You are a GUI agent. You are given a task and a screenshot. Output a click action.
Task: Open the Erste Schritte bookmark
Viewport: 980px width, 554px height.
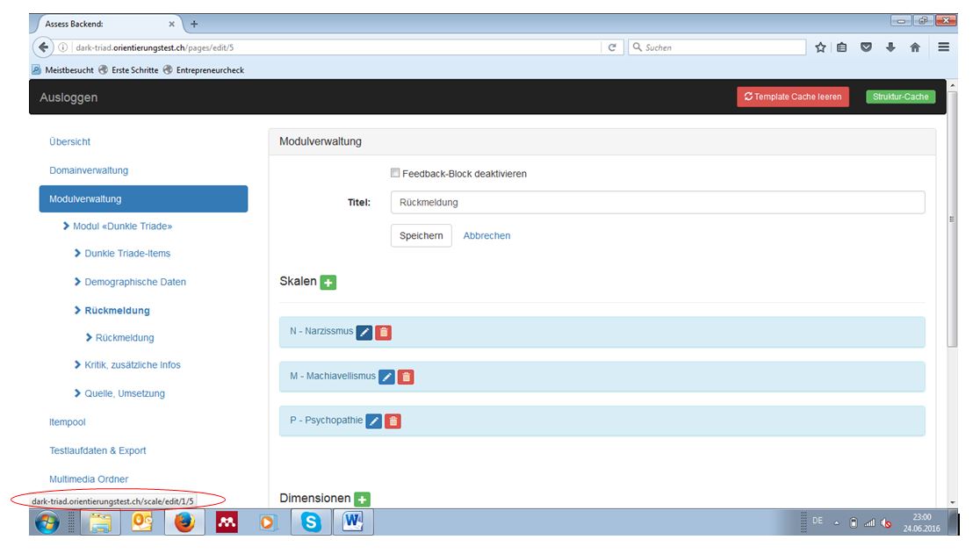point(129,70)
